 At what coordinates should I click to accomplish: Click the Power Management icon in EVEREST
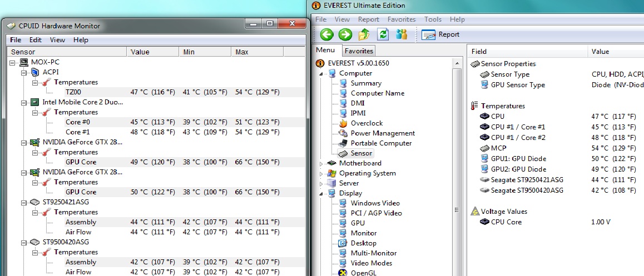coord(343,133)
